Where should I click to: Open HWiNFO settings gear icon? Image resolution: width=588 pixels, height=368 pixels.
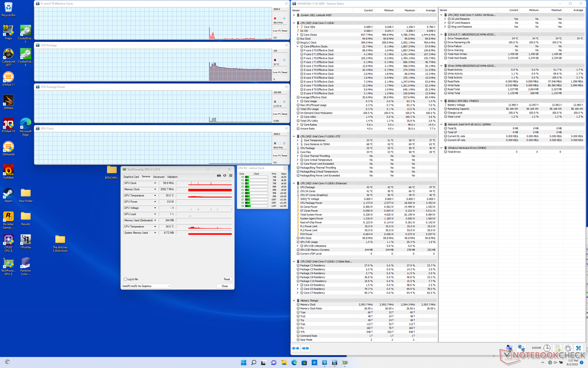[x=568, y=348]
